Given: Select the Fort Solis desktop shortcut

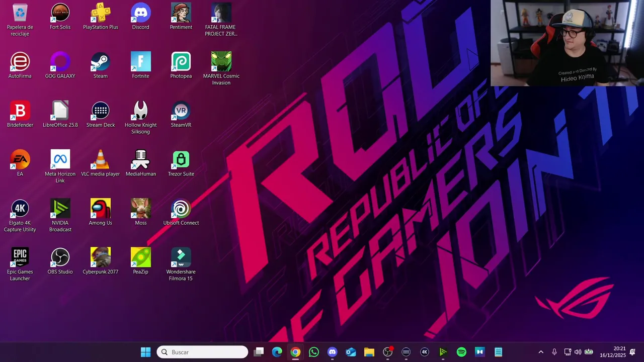Looking at the screenshot, I should tap(60, 17).
